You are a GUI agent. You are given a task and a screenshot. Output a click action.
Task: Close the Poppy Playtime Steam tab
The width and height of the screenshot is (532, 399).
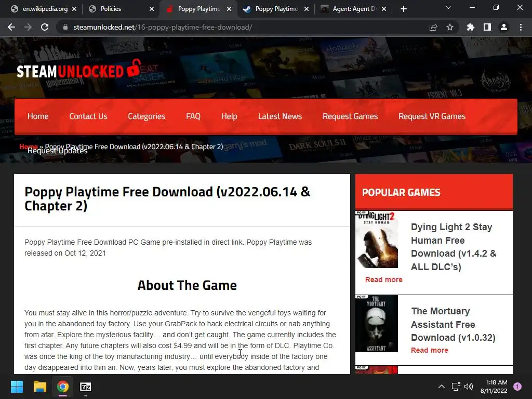click(307, 9)
